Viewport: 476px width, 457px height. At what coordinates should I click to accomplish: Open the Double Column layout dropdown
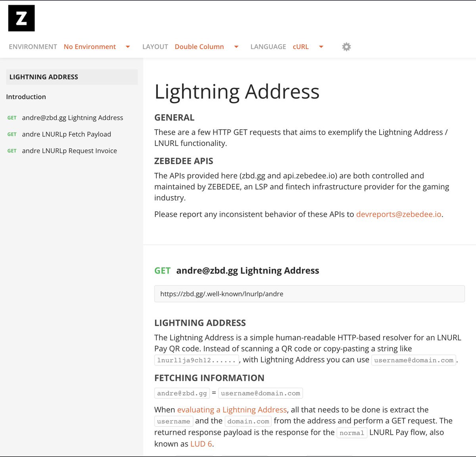(207, 47)
